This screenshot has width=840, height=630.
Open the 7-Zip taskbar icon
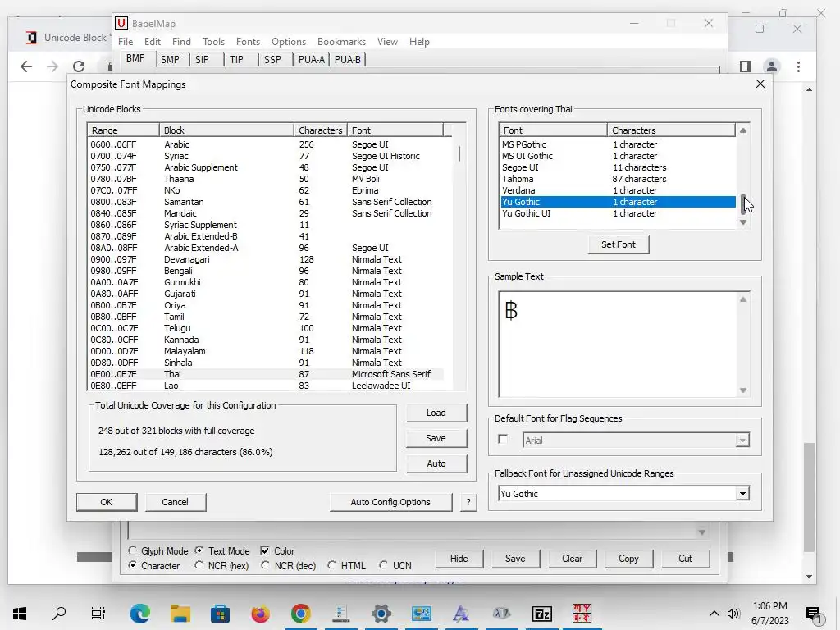pyautogui.click(x=541, y=614)
